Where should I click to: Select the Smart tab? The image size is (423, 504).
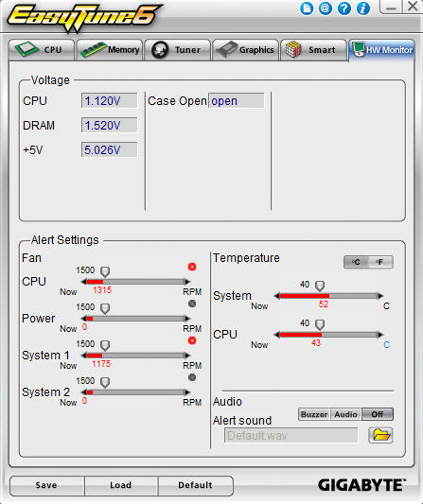pos(313,50)
